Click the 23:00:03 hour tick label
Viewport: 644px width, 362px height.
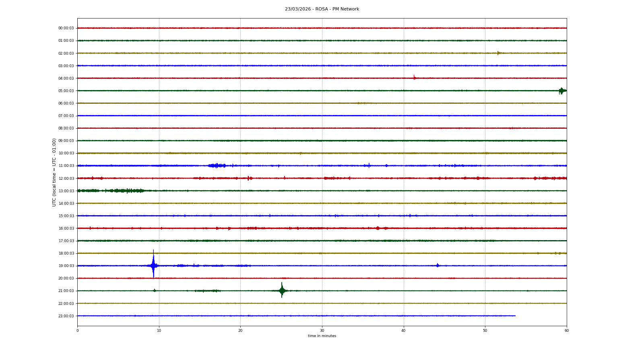pos(66,316)
